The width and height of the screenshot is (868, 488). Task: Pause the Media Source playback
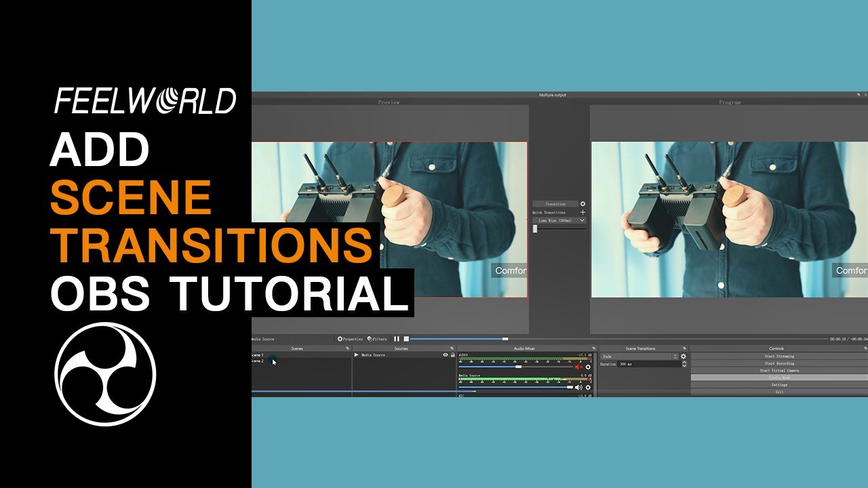(397, 339)
